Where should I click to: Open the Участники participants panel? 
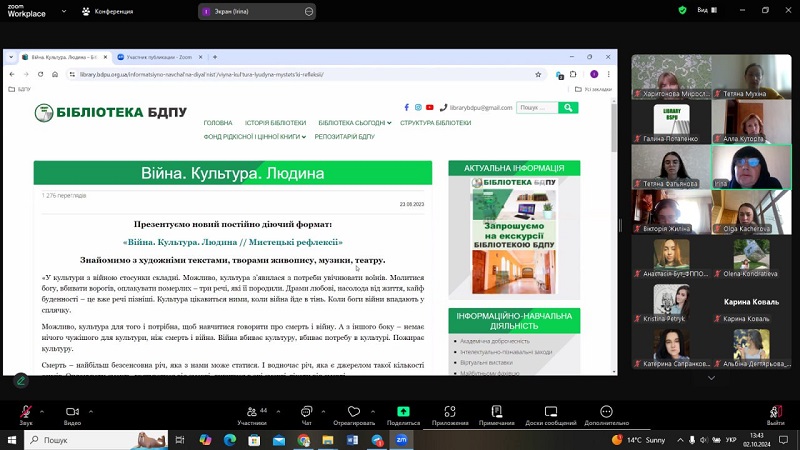(252, 415)
